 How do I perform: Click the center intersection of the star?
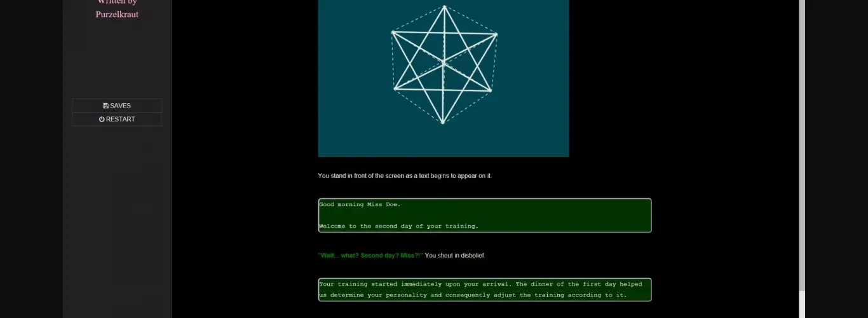click(444, 61)
